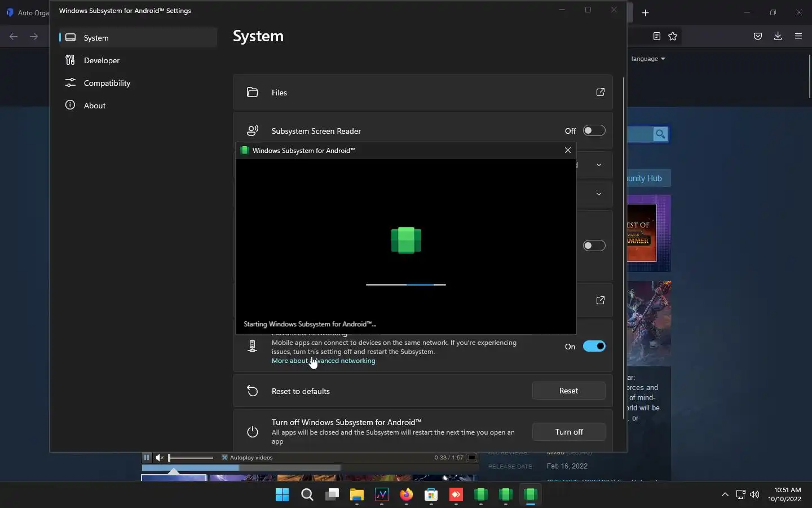Open taskbar Search
This screenshot has width=812, height=508.
pos(307,495)
